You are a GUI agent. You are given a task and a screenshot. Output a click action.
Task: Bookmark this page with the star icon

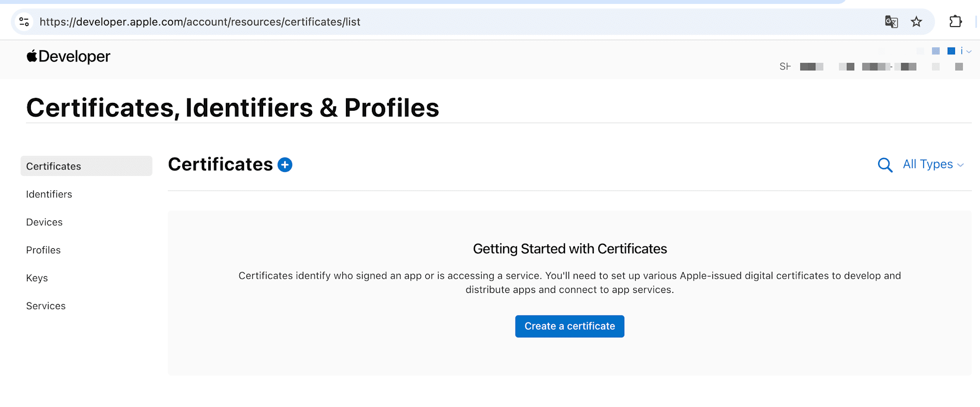[x=916, y=22]
